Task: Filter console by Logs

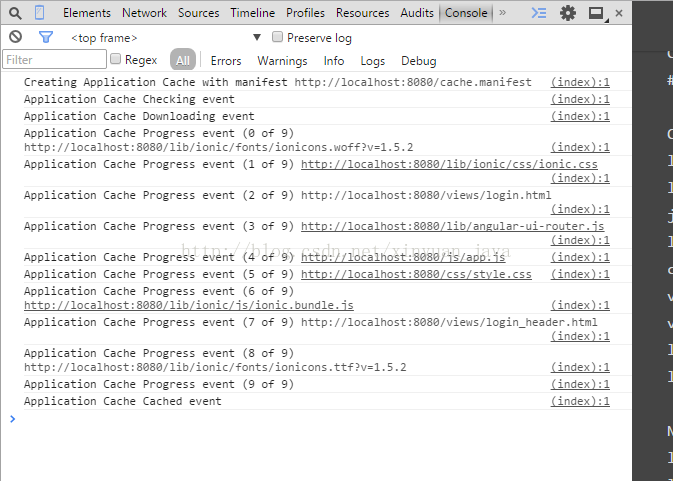Action: click(373, 61)
